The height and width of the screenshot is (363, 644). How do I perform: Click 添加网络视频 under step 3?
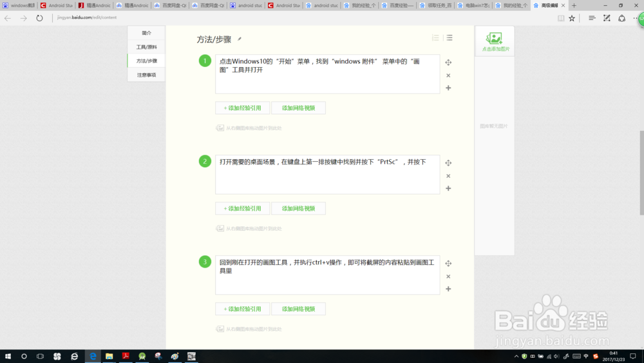tap(299, 309)
